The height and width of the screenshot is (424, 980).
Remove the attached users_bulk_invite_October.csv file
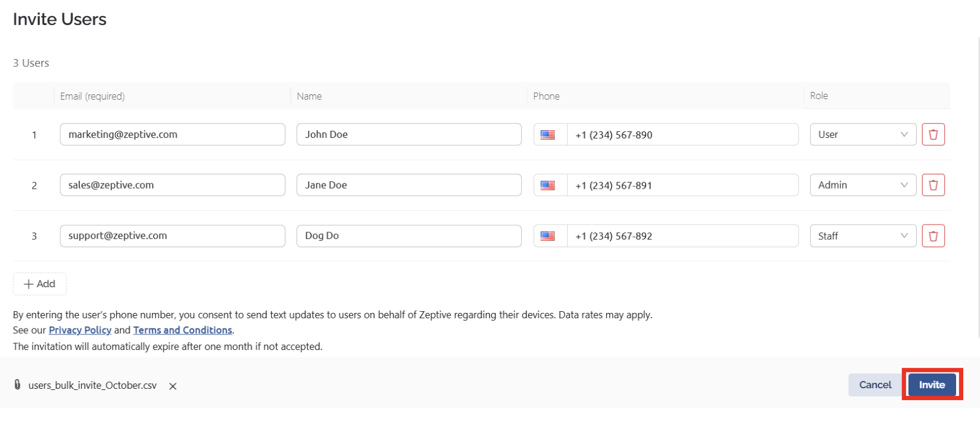pos(173,386)
